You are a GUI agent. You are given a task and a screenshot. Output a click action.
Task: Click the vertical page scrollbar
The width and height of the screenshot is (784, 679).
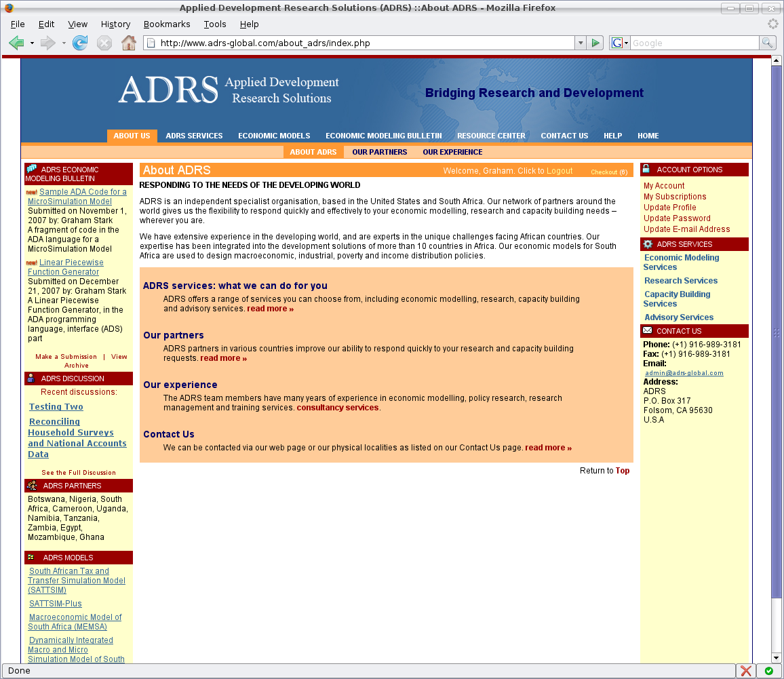point(777,339)
